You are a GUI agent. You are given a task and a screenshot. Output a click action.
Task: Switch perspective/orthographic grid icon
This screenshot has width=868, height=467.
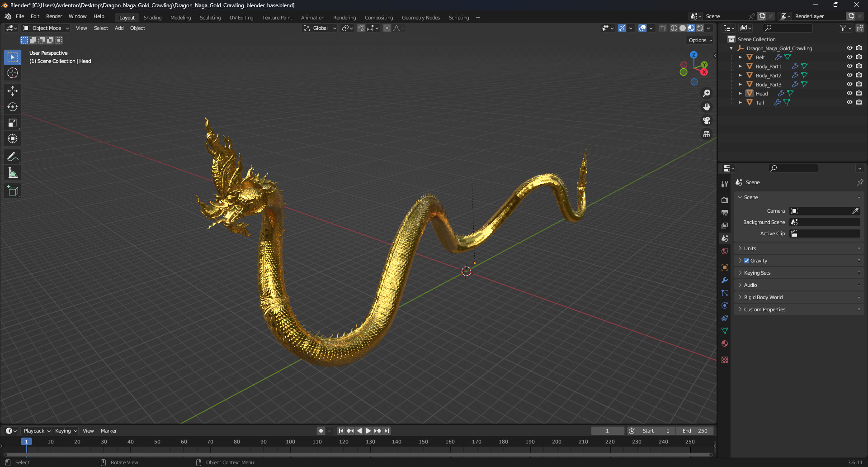(707, 134)
